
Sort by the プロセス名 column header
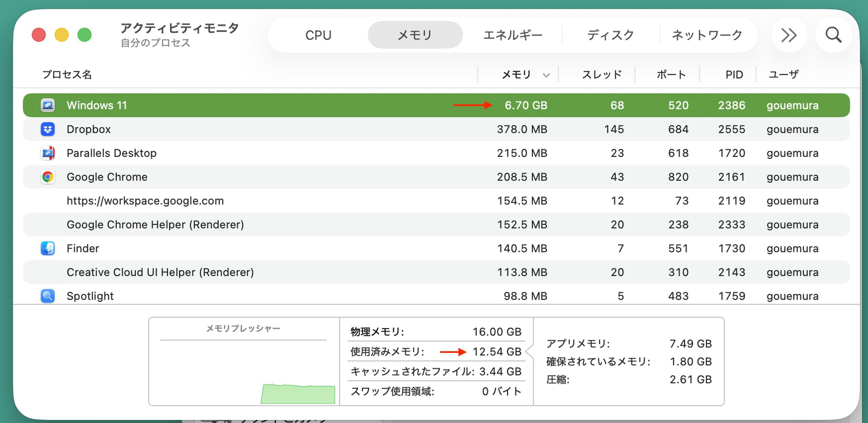click(67, 75)
